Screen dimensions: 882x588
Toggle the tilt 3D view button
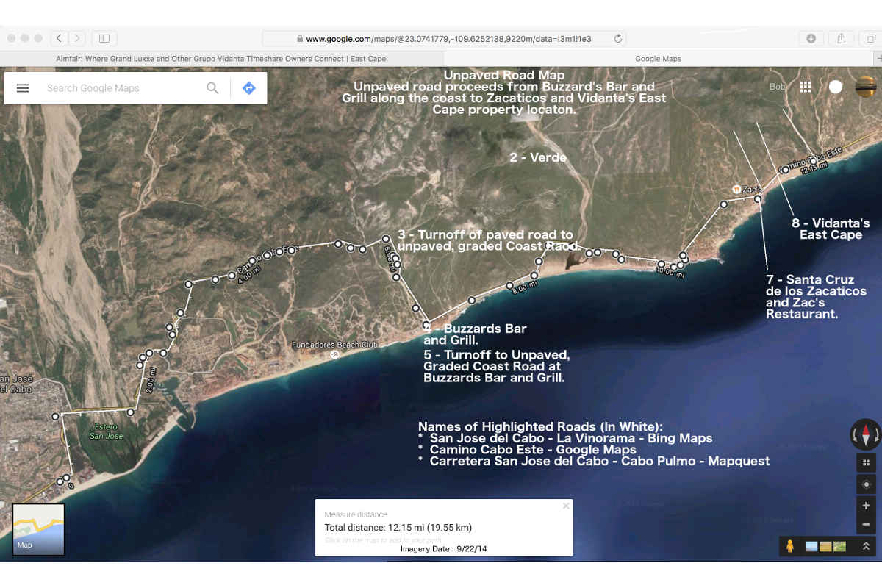[x=866, y=462]
